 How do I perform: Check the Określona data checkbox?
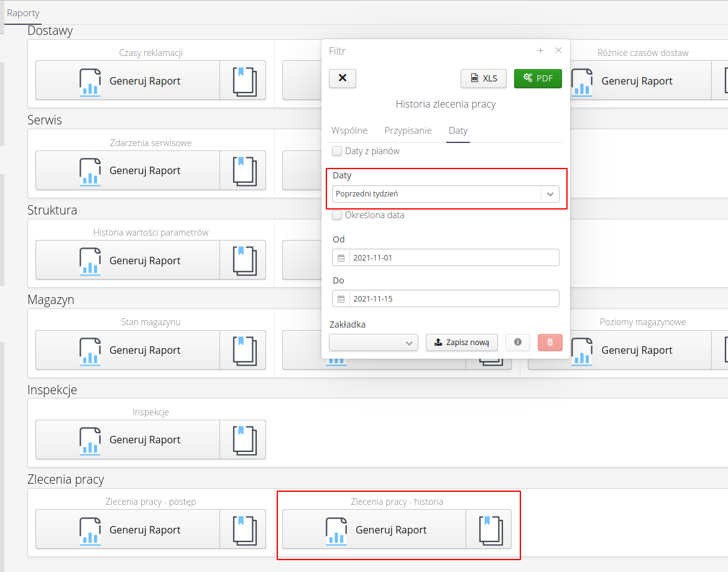337,215
